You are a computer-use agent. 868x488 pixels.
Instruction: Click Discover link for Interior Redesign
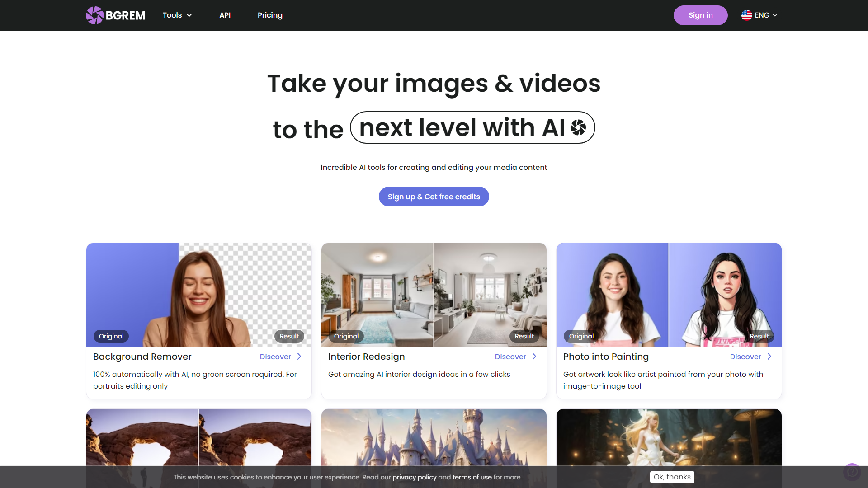[x=510, y=357]
